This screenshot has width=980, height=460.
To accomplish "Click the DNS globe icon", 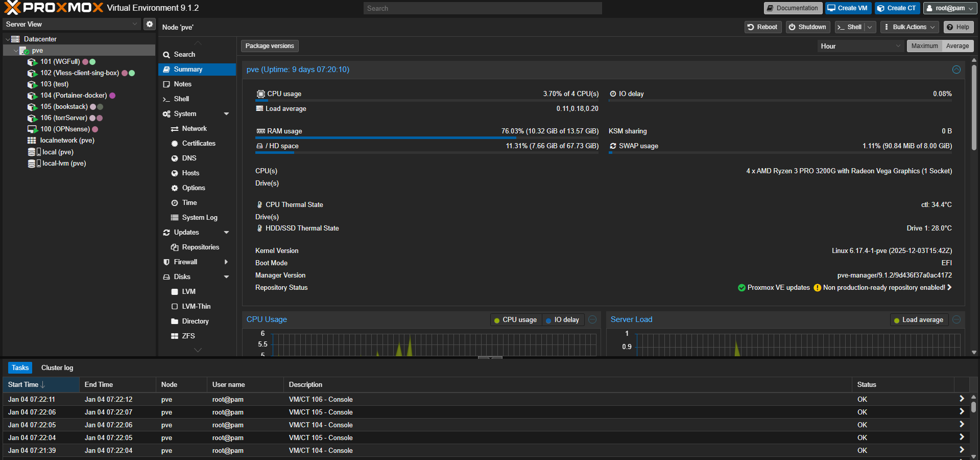I will pyautogui.click(x=175, y=158).
